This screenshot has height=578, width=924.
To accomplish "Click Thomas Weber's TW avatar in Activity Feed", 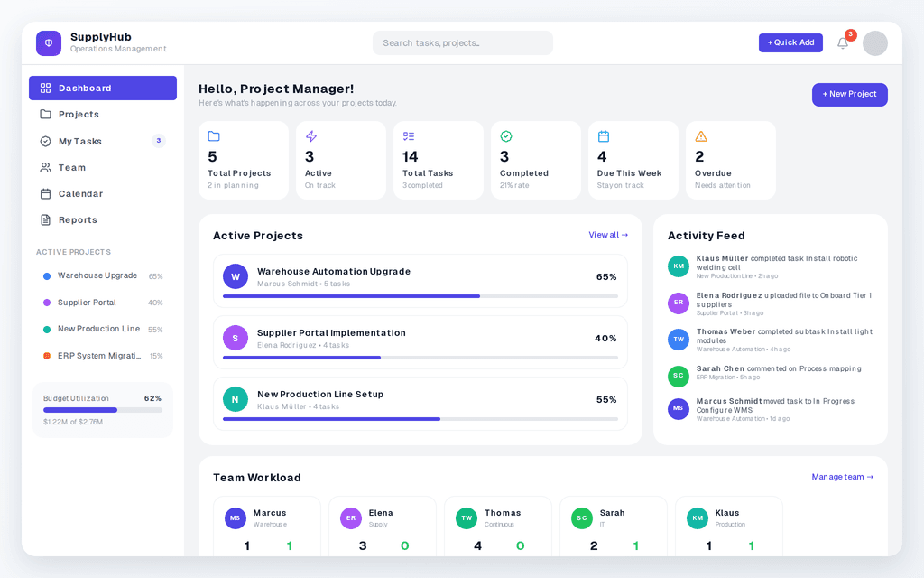I will point(679,340).
